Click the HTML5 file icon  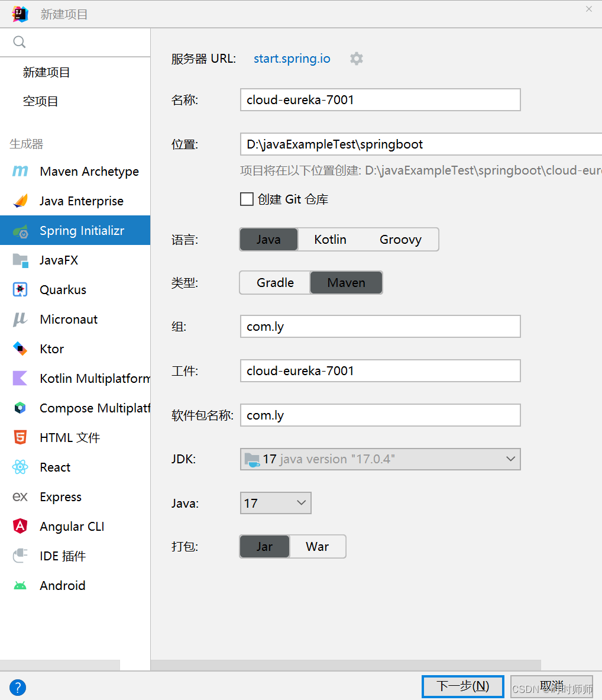click(x=20, y=437)
